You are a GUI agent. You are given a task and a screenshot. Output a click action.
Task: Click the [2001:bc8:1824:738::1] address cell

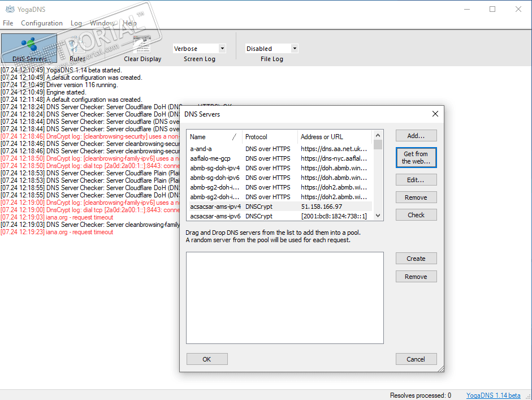[334, 216]
